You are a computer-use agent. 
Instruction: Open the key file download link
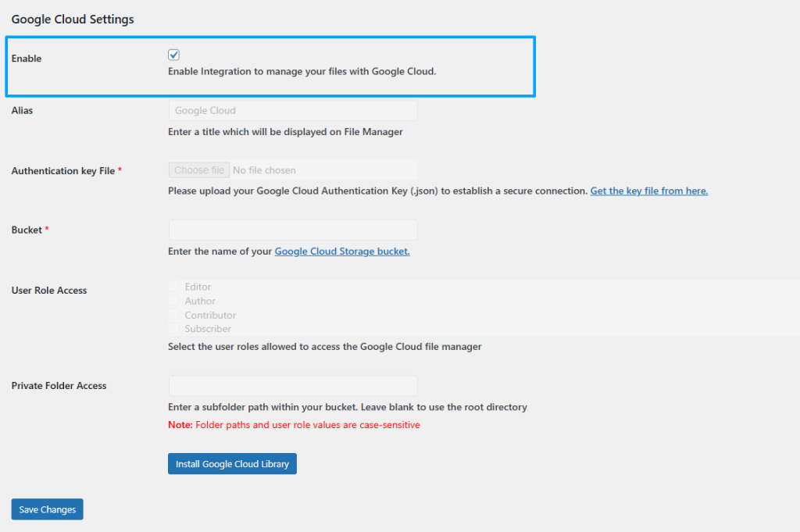(648, 190)
